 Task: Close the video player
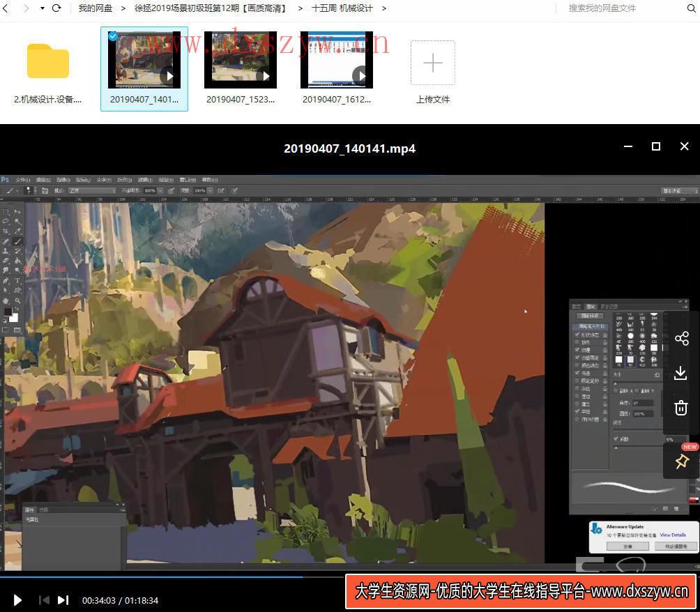pos(684,146)
